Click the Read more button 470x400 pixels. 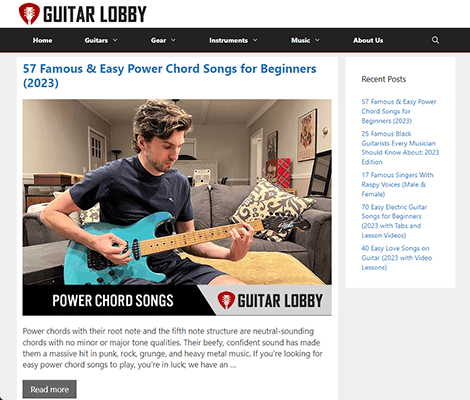tap(49, 389)
